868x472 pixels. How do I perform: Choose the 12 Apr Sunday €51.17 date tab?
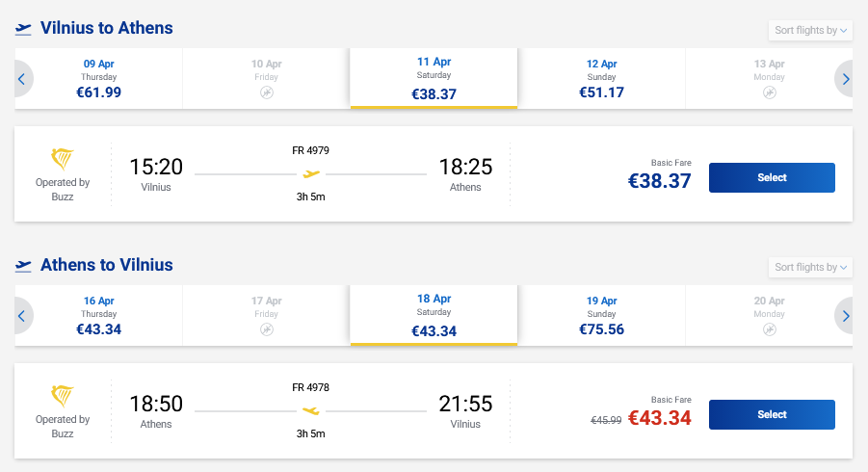[x=601, y=79]
